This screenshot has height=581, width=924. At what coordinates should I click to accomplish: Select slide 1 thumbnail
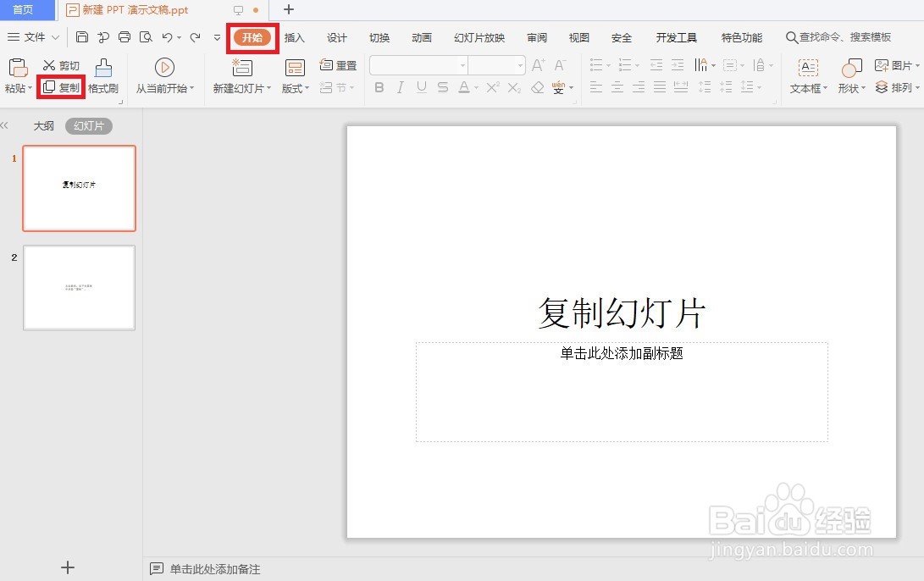[x=79, y=188]
